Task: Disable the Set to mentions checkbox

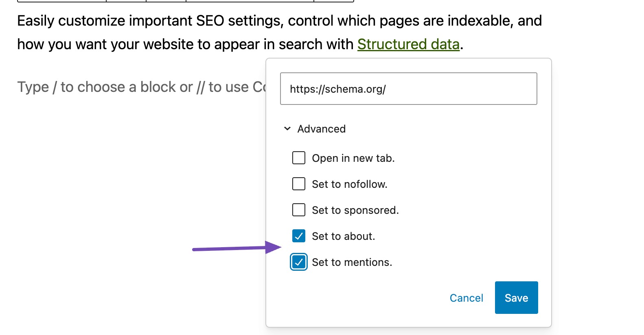Action: point(299,262)
